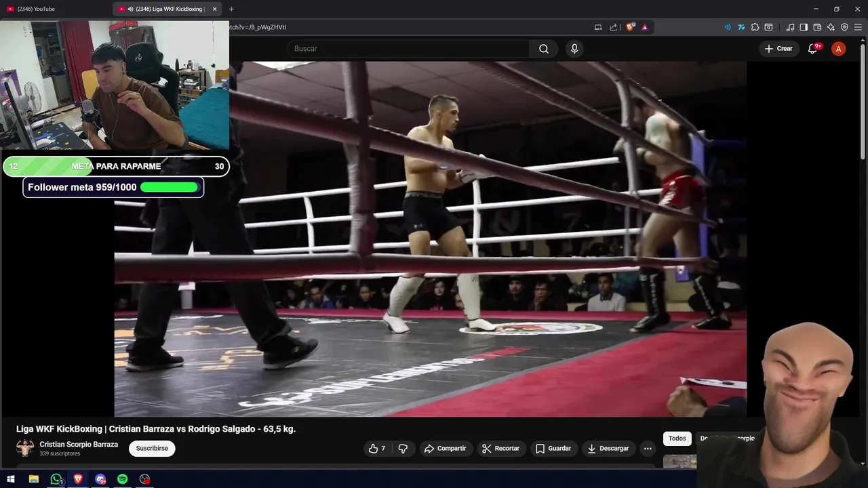Open the media control music note icon

coord(790,27)
